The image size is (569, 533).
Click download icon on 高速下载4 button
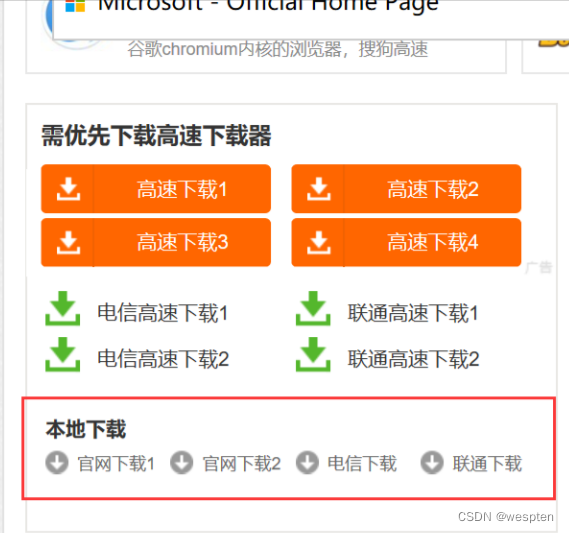pos(319,243)
